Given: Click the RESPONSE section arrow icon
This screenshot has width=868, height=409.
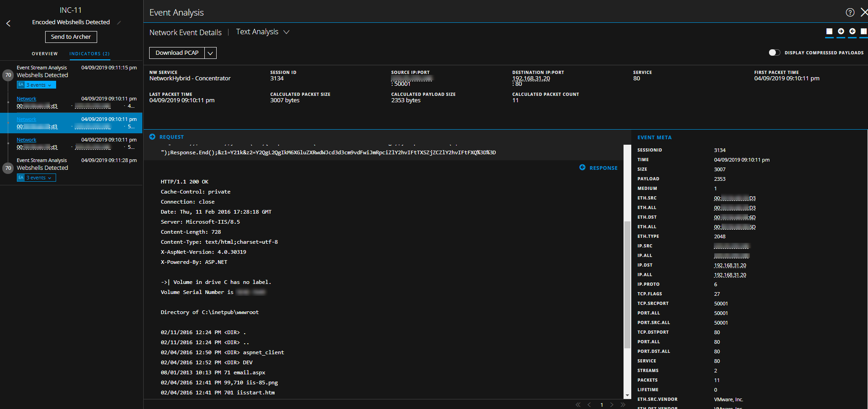Looking at the screenshot, I should click(x=582, y=168).
